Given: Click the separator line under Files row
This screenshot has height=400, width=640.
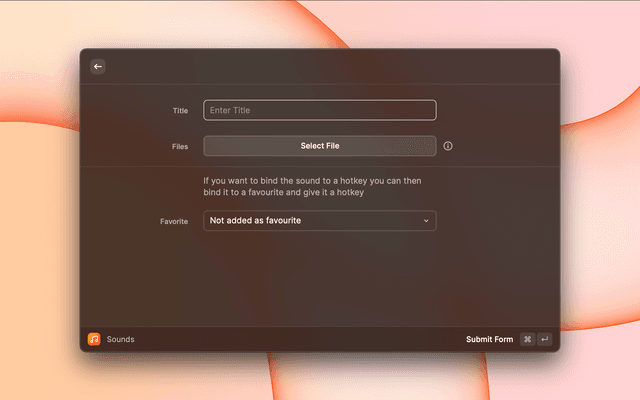Looking at the screenshot, I should 320,166.
